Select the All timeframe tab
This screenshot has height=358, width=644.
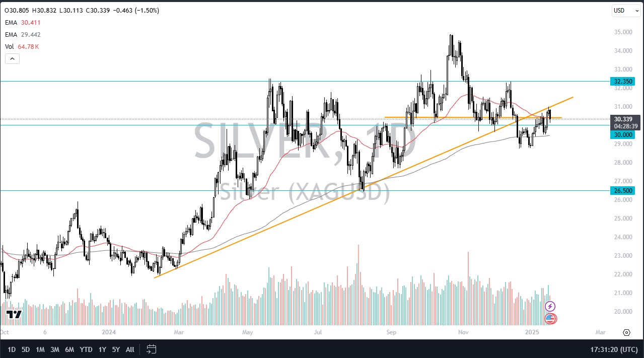click(130, 349)
